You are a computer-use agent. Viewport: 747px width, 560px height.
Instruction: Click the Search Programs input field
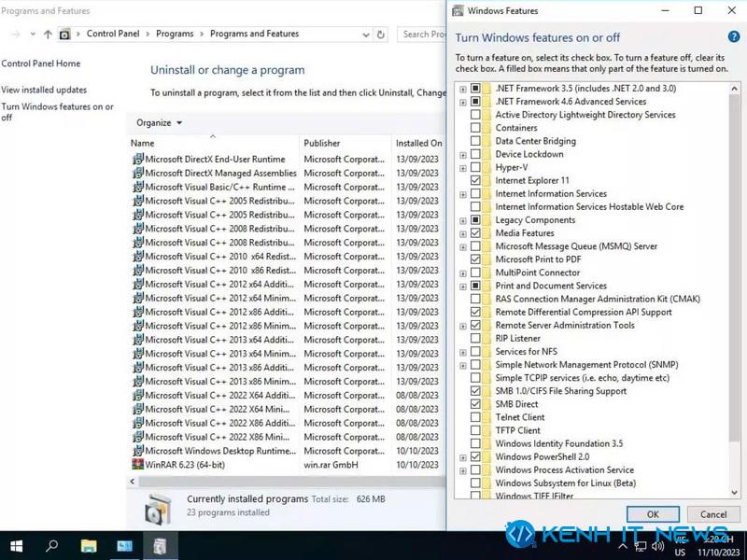(x=422, y=35)
